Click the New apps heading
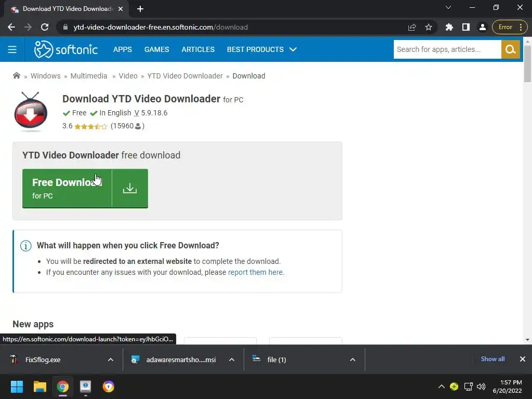Image resolution: width=532 pixels, height=399 pixels. click(x=33, y=324)
